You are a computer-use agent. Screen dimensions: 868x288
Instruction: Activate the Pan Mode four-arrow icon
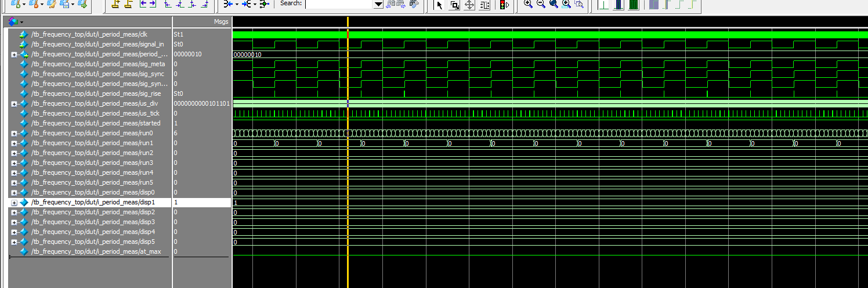tap(469, 5)
